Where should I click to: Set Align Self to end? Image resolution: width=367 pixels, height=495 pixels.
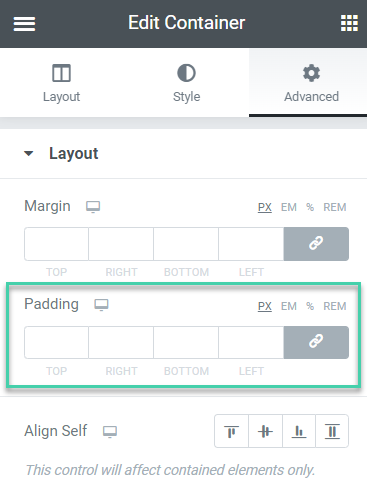(x=299, y=431)
